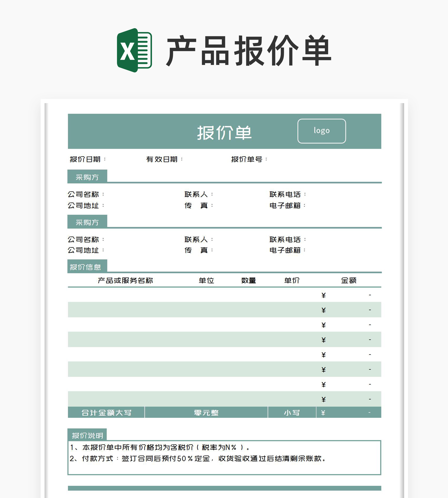
Task: Click the 合计金额大写 cell
Action: [106, 413]
